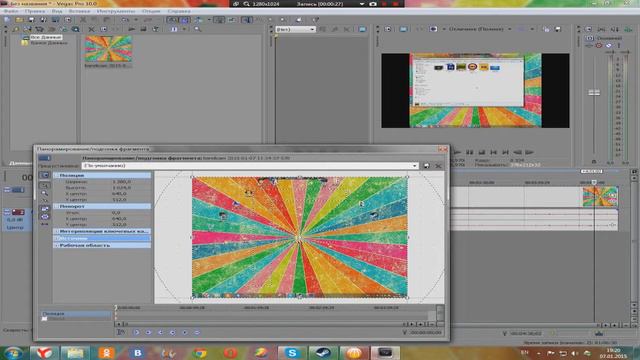Open the Undo history dropdown arrow
The width and height of the screenshot is (640, 360).
tap(136, 20)
